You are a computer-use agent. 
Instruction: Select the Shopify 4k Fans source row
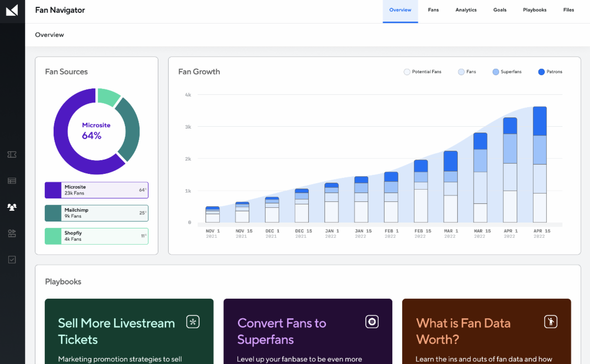coord(96,236)
